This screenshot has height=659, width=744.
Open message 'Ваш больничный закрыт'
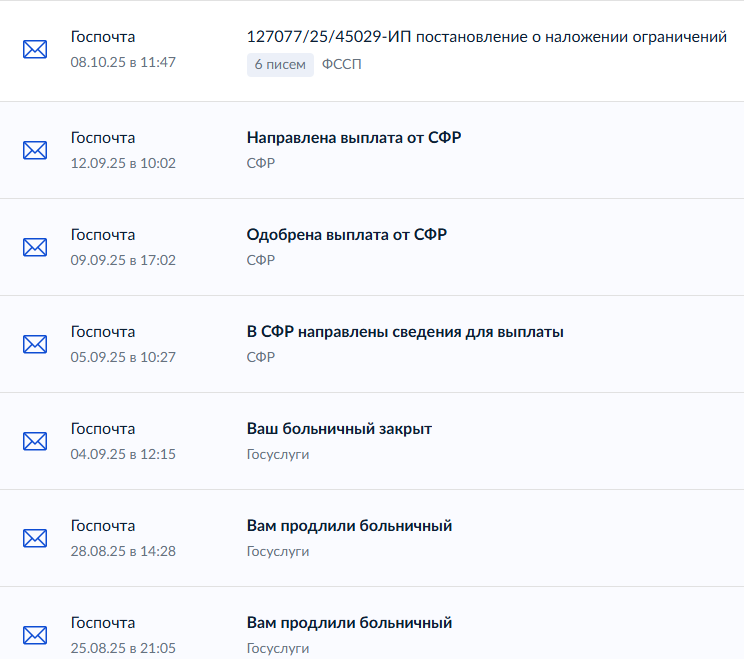tap(339, 429)
